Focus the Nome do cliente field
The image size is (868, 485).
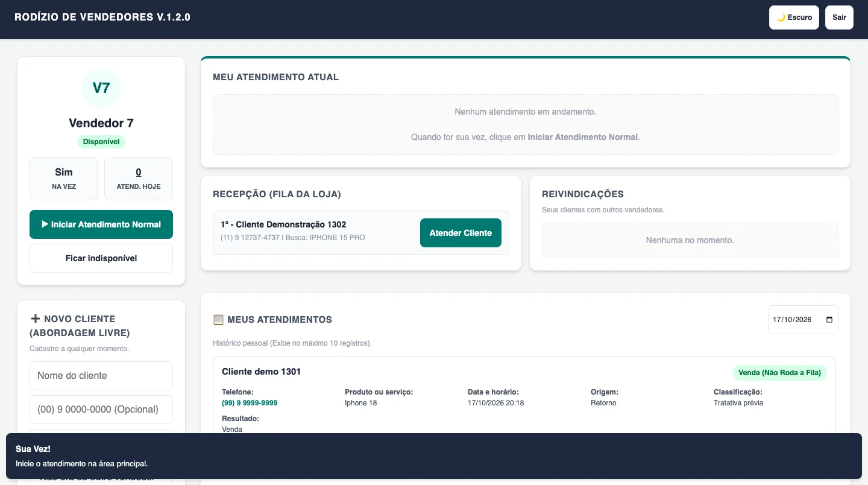[x=101, y=376]
